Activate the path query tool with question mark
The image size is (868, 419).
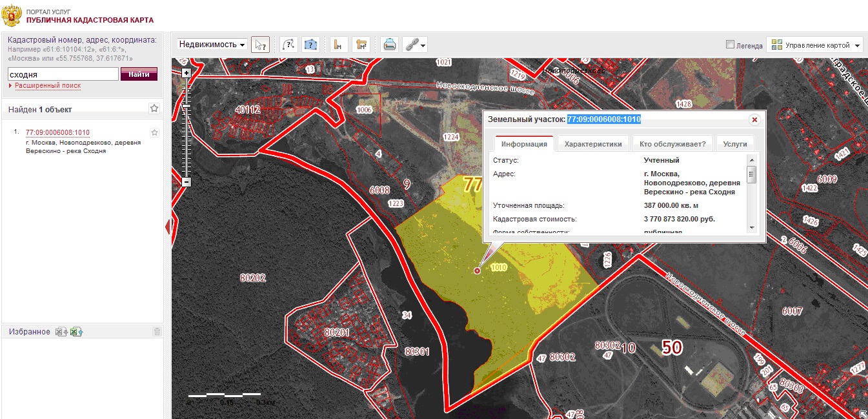(x=288, y=45)
